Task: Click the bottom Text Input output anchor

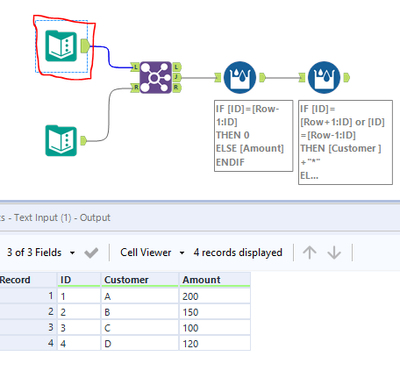Action: (x=83, y=140)
